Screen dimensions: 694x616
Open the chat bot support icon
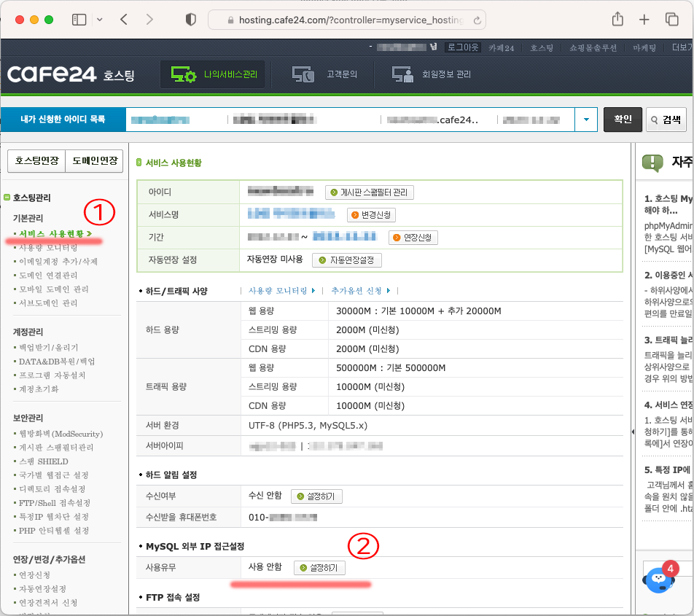[658, 579]
